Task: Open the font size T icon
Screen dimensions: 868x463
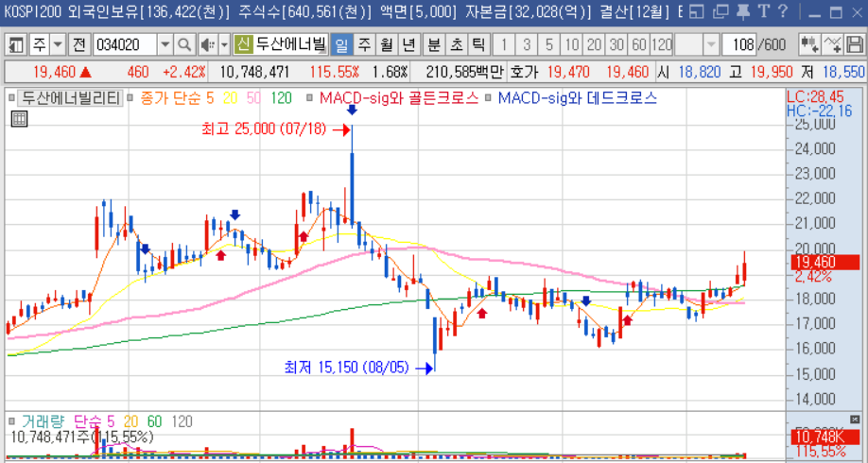Action: tap(764, 13)
